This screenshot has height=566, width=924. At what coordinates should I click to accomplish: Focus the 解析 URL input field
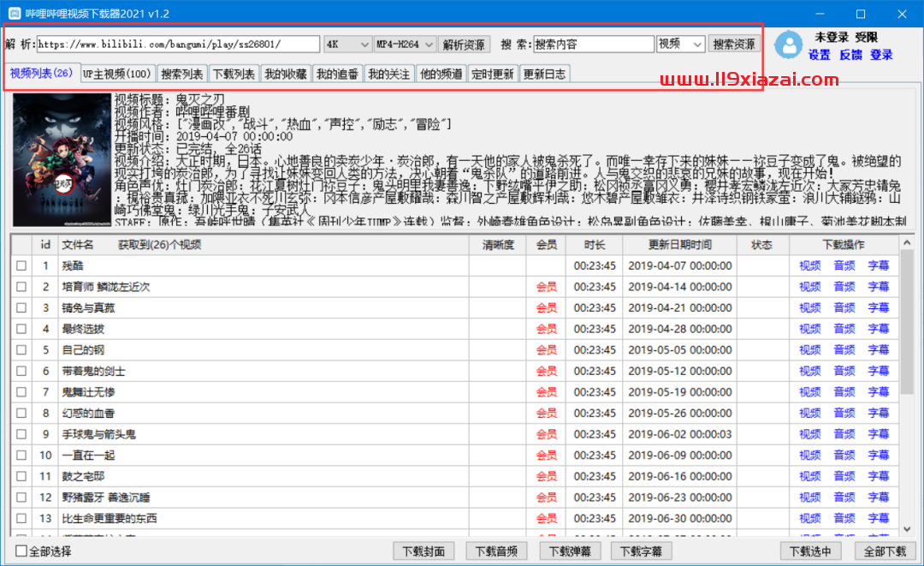[178, 45]
